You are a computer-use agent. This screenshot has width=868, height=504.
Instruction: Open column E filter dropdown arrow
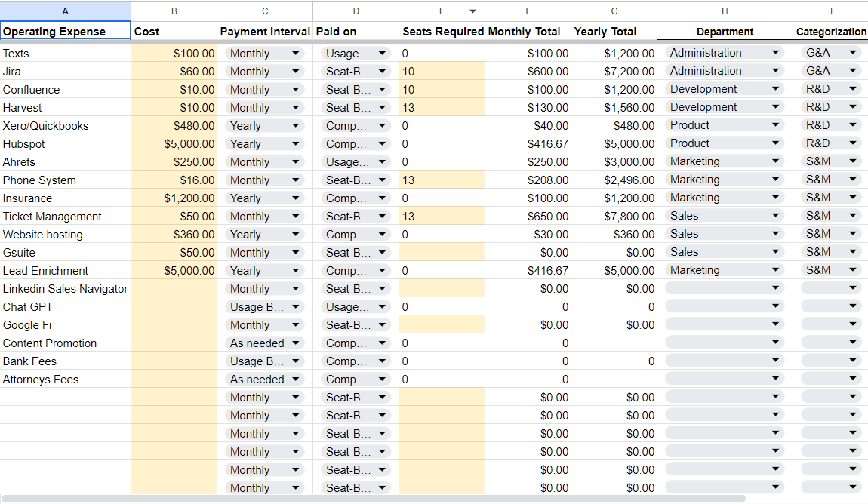point(472,11)
